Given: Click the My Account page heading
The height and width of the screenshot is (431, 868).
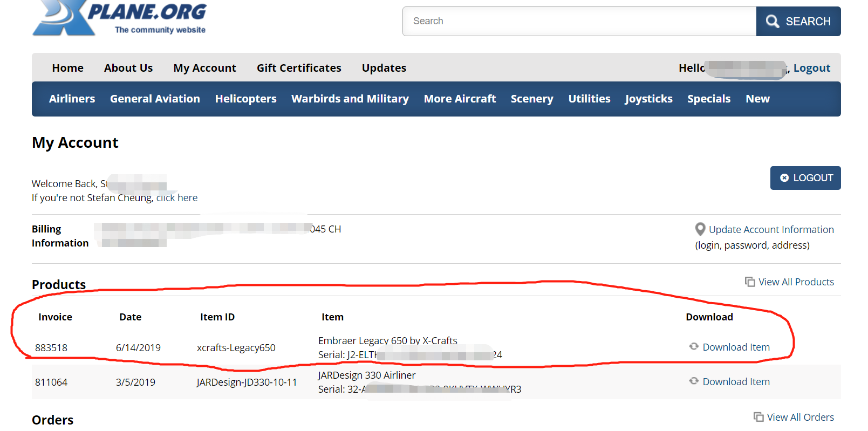Looking at the screenshot, I should pyautogui.click(x=75, y=142).
